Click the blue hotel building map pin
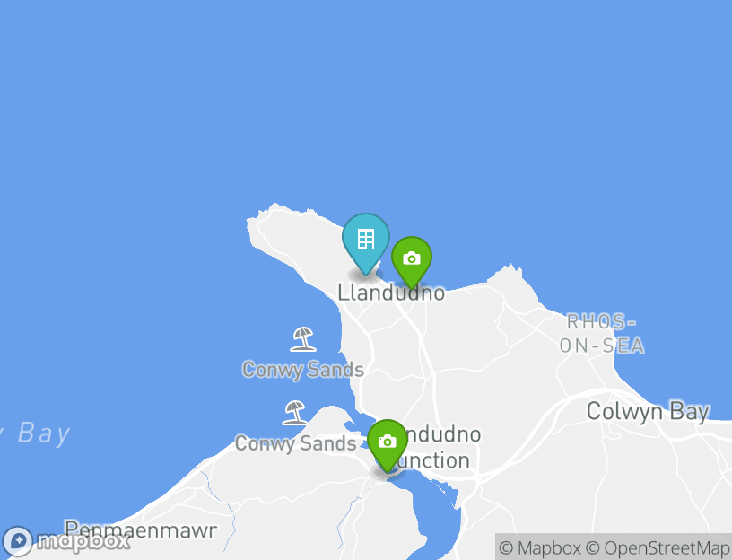The width and height of the screenshot is (732, 560). click(x=365, y=244)
